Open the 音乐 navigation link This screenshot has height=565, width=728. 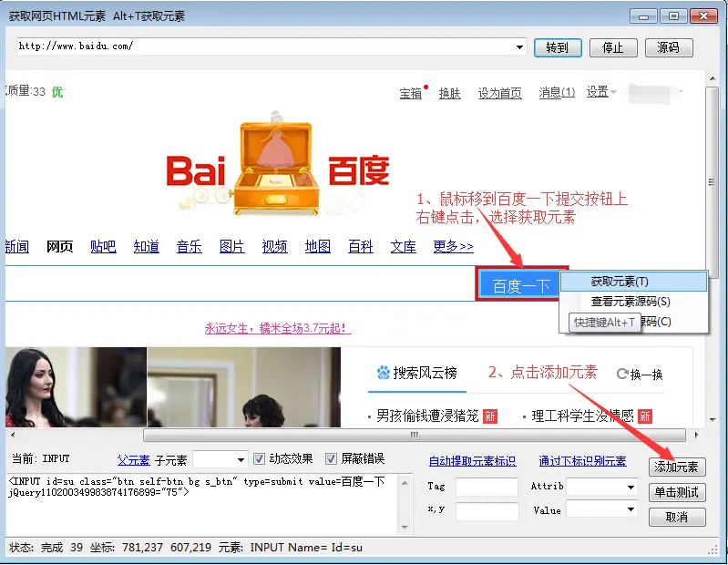click(x=189, y=246)
